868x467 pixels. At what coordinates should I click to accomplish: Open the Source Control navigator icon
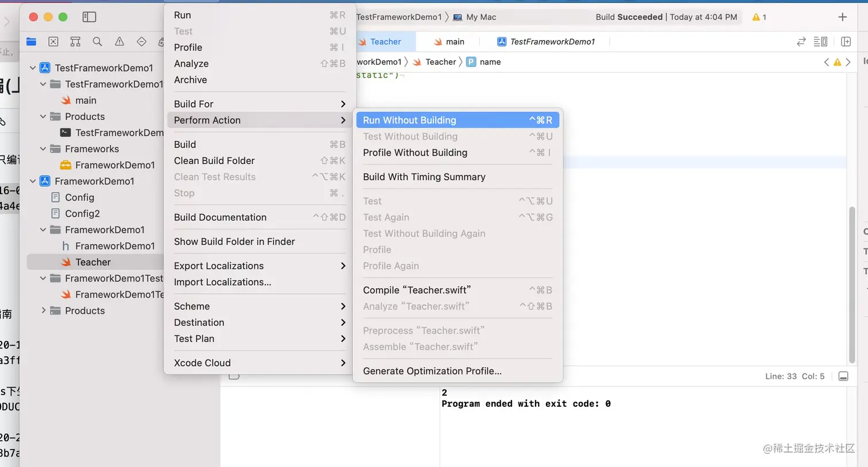coord(53,41)
